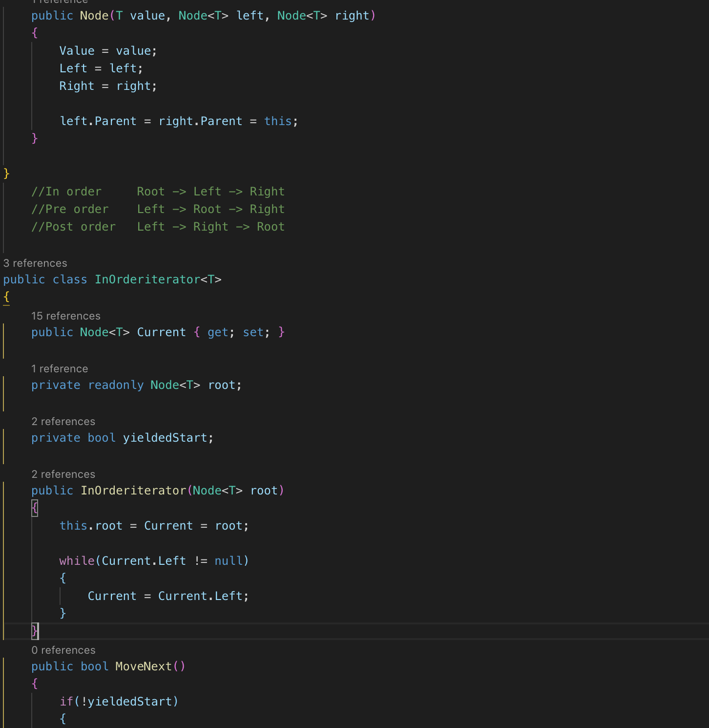Place cursor on 'this.root = Current = root;'

[x=154, y=526]
